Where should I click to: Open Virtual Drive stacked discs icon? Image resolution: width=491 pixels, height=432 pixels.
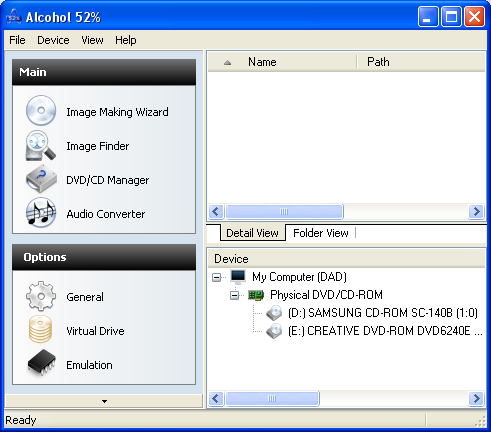point(41,329)
